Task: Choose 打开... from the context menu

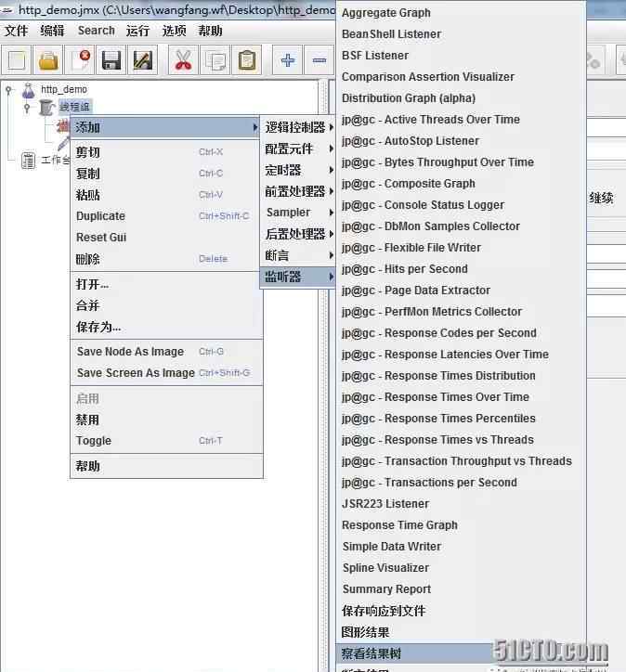Action: (x=166, y=284)
